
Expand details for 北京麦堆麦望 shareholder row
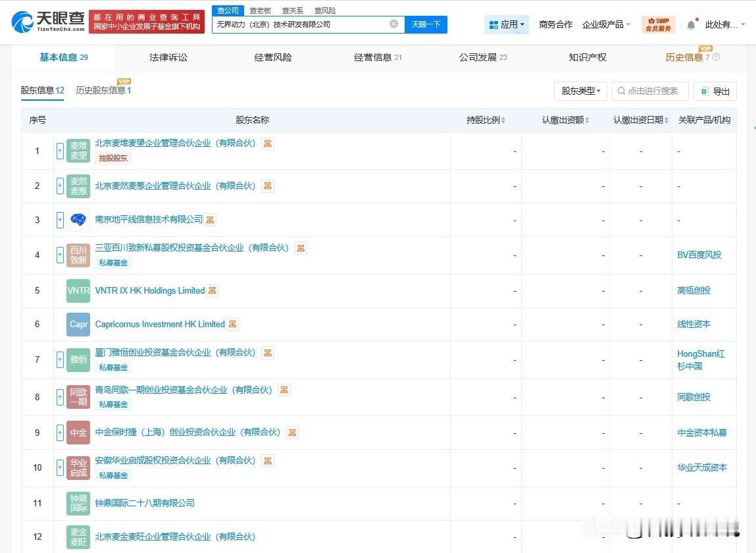59,151
